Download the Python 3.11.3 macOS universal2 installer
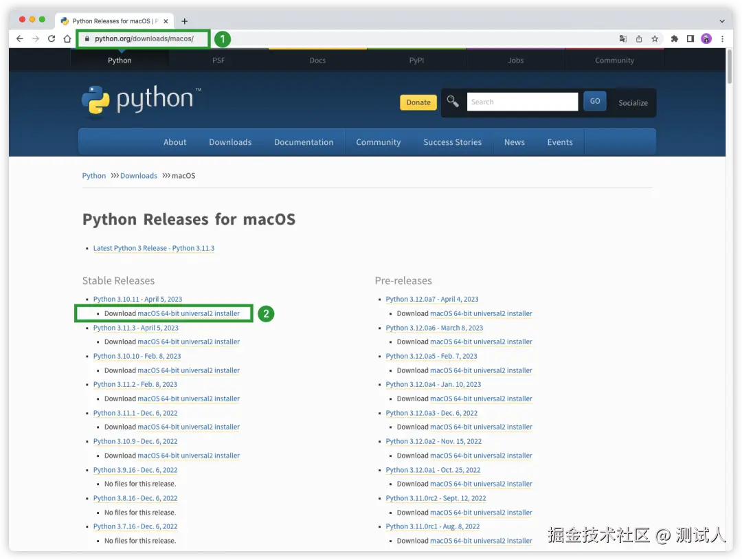This screenshot has height=560, width=742. (x=188, y=341)
